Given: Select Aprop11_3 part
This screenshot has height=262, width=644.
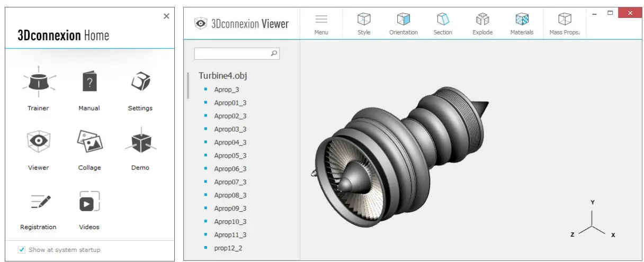Looking at the screenshot, I should coord(230,235).
